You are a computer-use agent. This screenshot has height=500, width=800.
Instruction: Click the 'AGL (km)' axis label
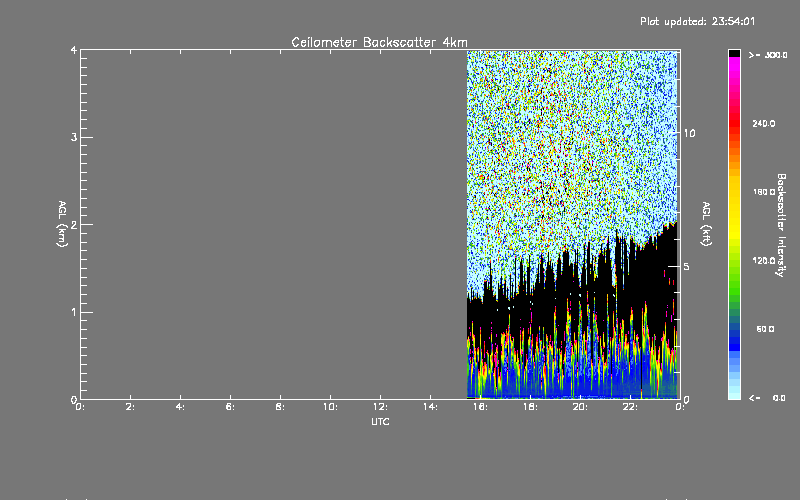point(62,224)
